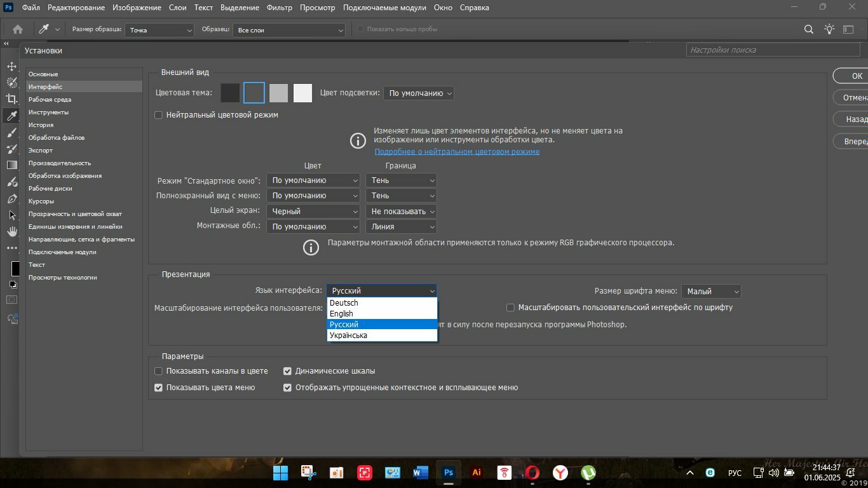868x488 pixels.
Task: Open Полноэкранный вид с меню color dropdown
Action: point(314,196)
